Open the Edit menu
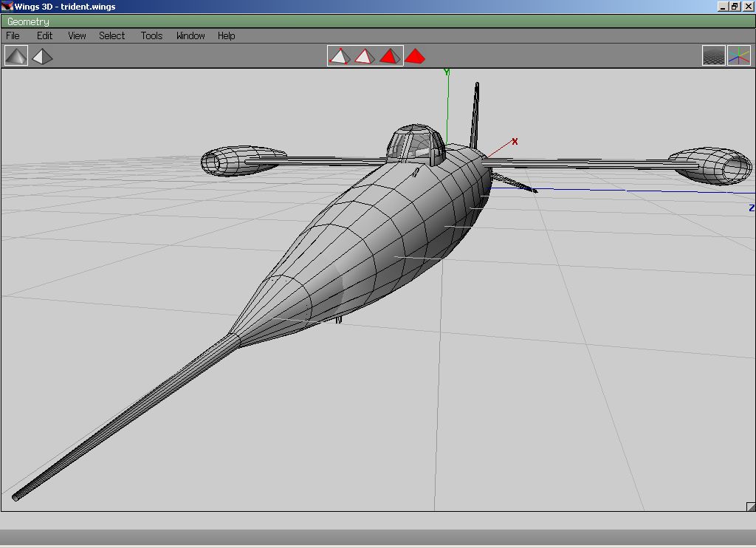756x548 pixels. 45,35
